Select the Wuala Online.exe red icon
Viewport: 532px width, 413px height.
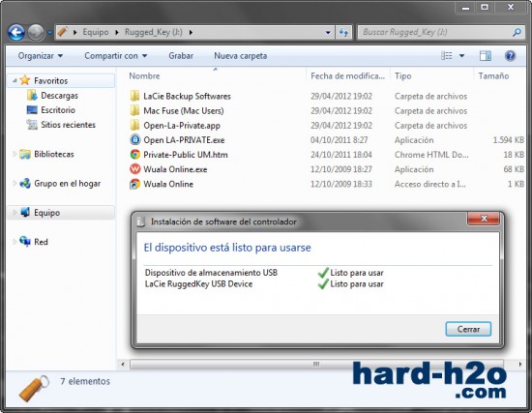pyautogui.click(x=134, y=169)
